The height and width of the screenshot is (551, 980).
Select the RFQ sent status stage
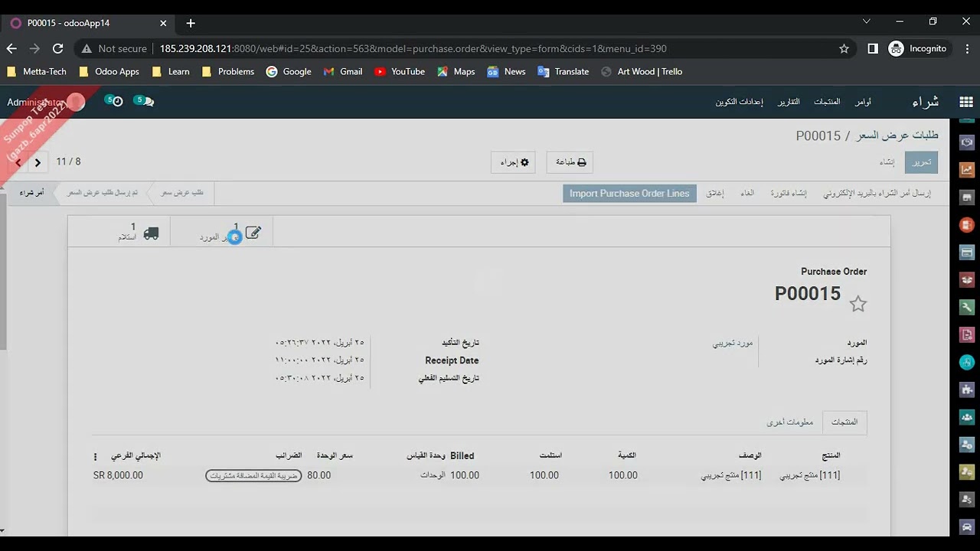(102, 193)
